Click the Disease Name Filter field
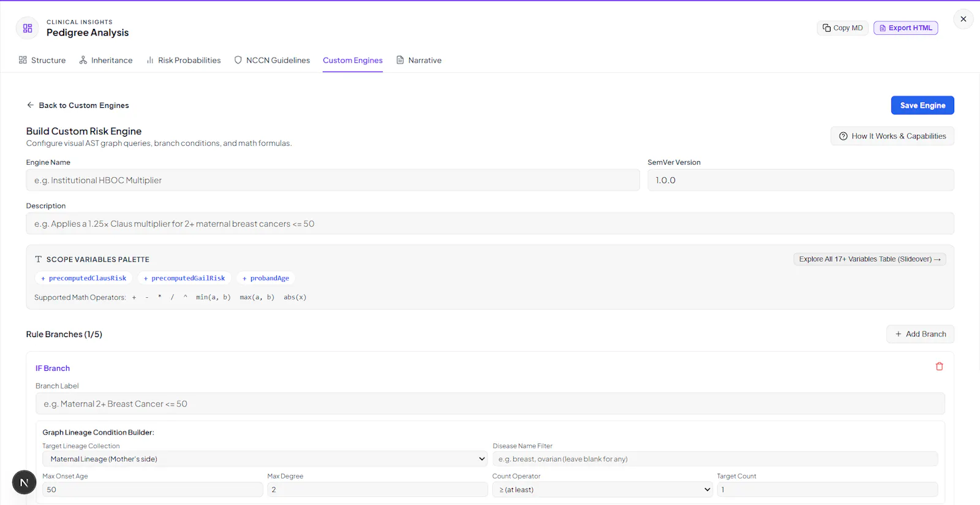This screenshot has height=505, width=980. (715, 459)
